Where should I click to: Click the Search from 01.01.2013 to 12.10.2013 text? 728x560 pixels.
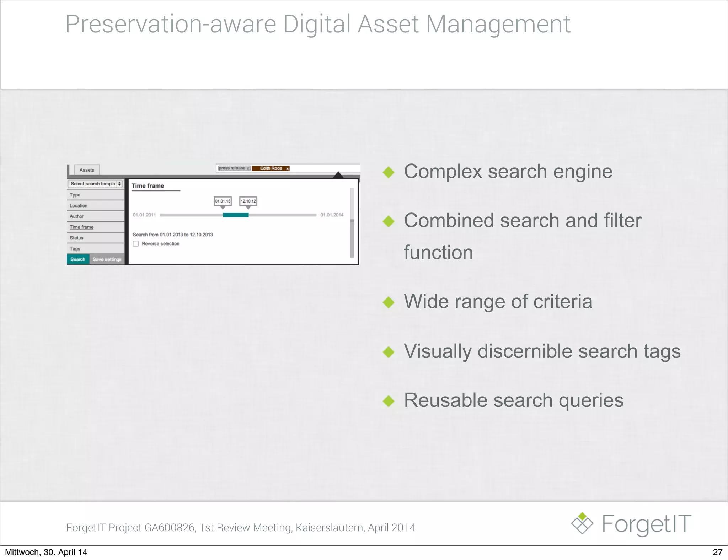click(x=173, y=235)
